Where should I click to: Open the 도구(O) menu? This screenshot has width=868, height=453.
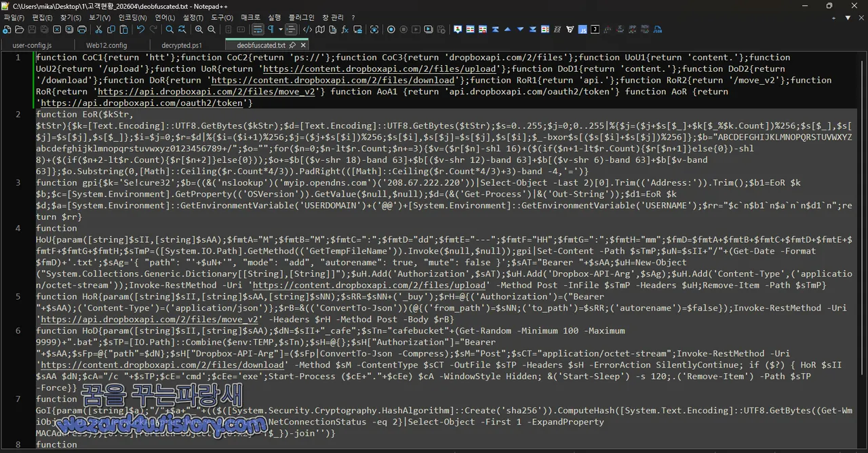(x=222, y=18)
